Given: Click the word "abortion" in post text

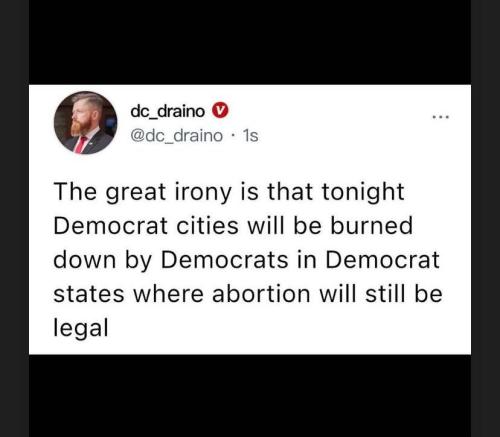Looking at the screenshot, I should [261, 294].
